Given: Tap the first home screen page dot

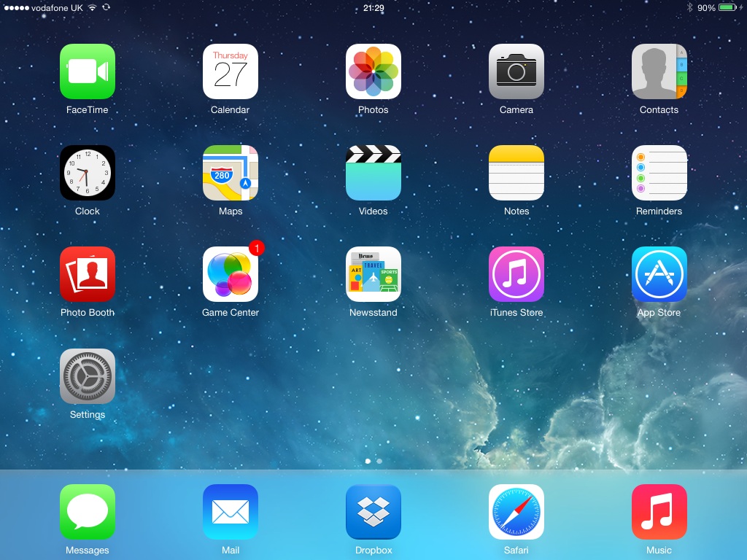Looking at the screenshot, I should tap(368, 461).
